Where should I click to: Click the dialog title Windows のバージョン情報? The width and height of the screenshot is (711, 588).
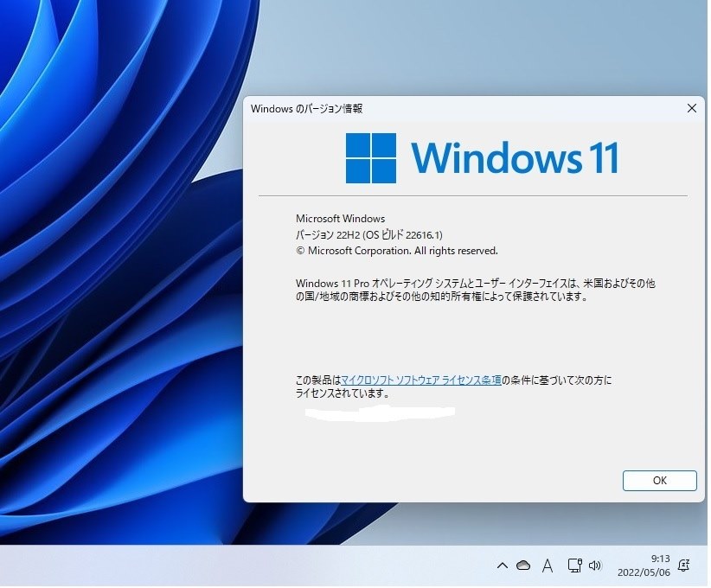(306, 109)
